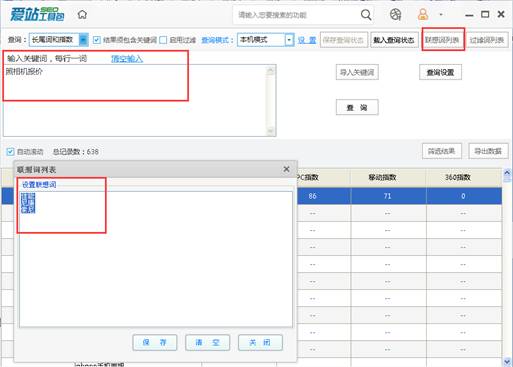Expand the small arrow beside user icon
Image resolution: width=513 pixels, height=367 pixels.
[x=441, y=15]
